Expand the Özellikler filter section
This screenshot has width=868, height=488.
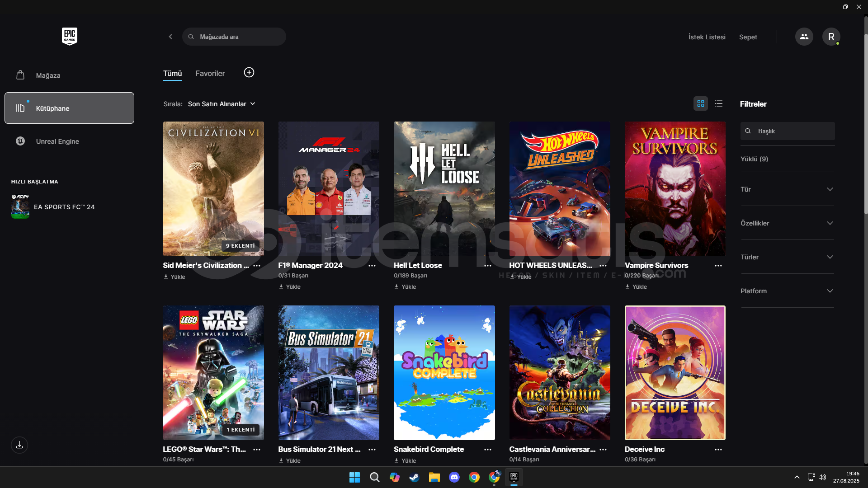(x=787, y=223)
